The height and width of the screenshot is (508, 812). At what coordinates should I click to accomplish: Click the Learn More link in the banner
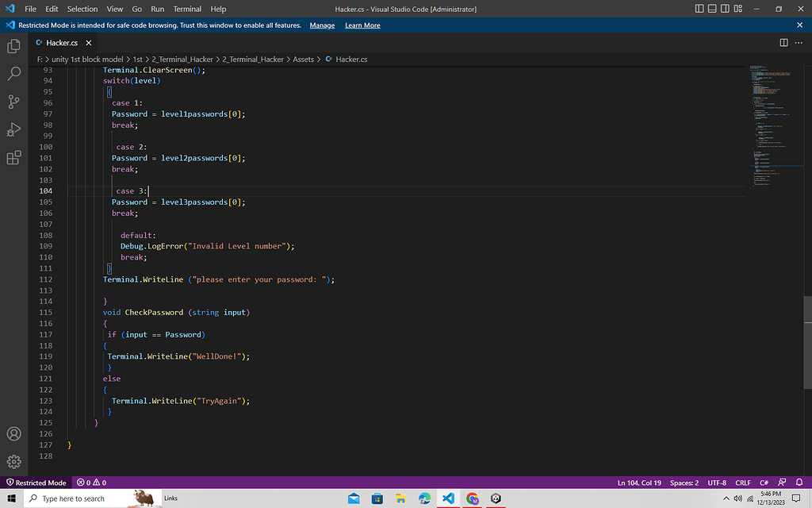click(362, 25)
